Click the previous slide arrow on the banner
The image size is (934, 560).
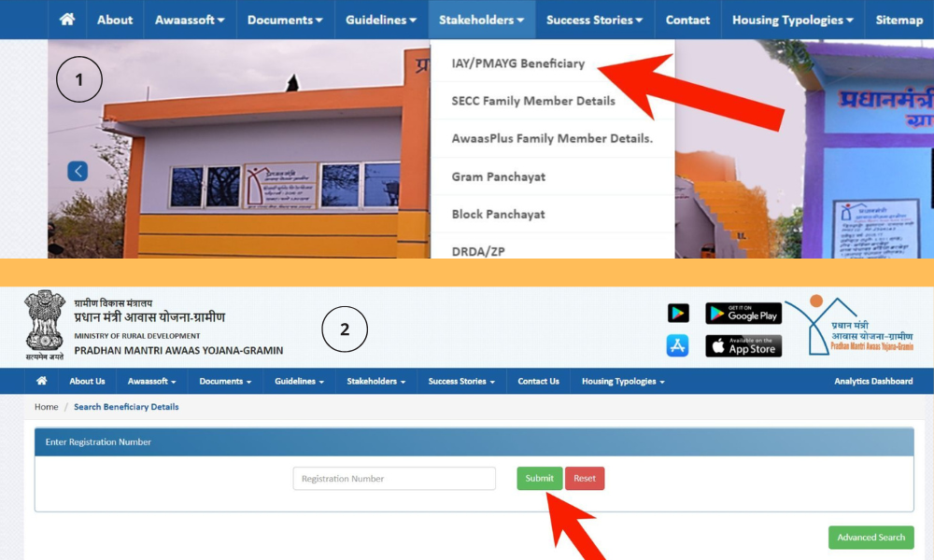[78, 172]
